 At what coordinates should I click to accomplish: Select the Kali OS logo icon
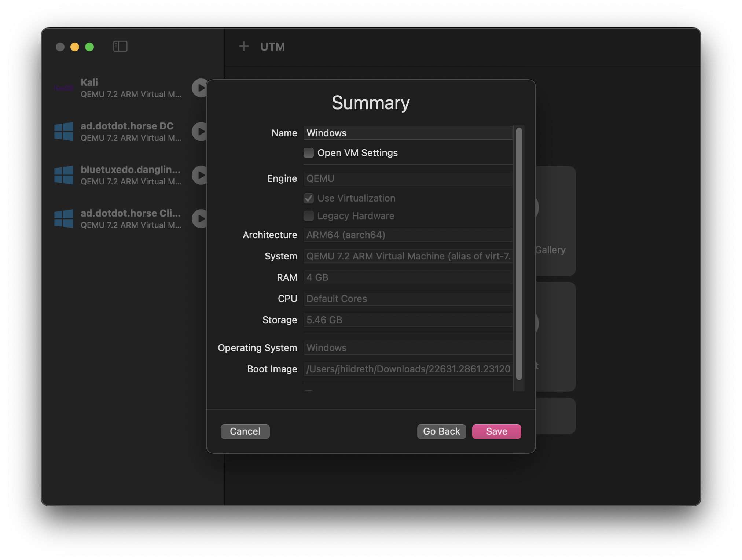click(x=64, y=88)
